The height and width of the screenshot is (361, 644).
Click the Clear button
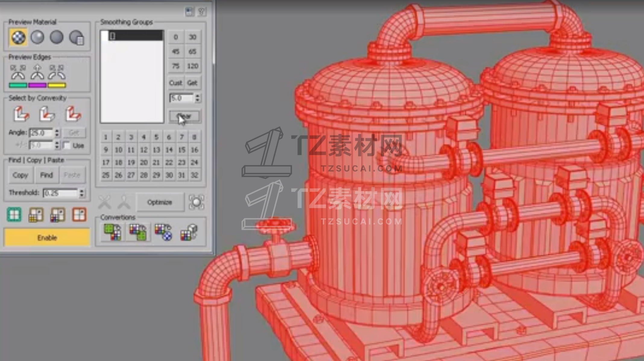click(184, 116)
